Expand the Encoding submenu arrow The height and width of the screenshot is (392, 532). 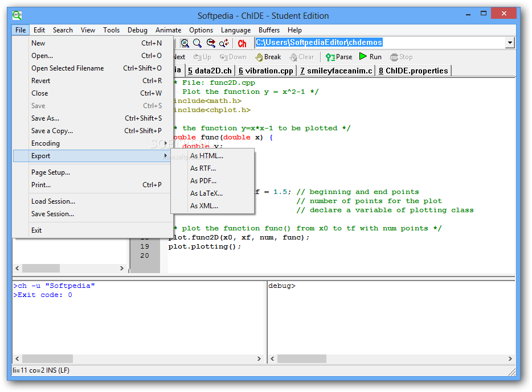click(x=165, y=143)
